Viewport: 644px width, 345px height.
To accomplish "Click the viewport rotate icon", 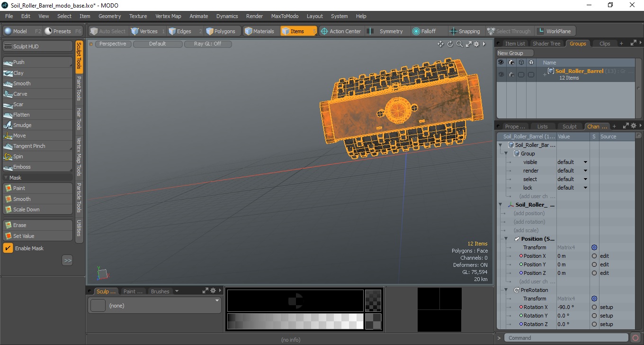I will click(450, 44).
